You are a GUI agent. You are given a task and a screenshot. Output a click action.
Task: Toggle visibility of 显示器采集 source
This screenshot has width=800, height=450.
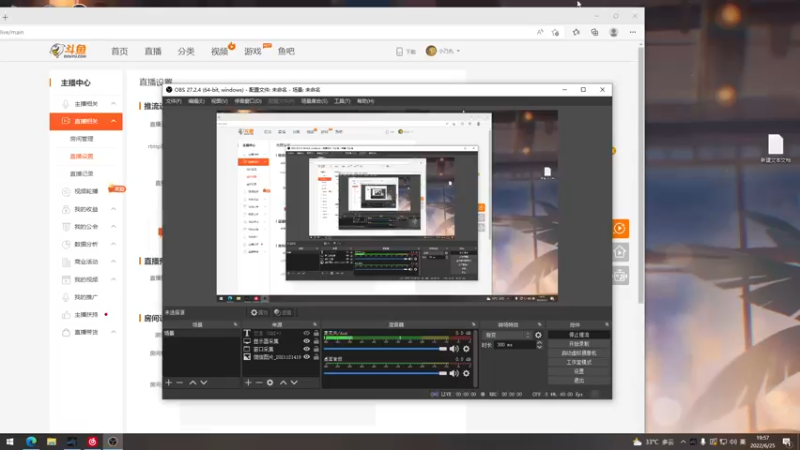(x=307, y=341)
